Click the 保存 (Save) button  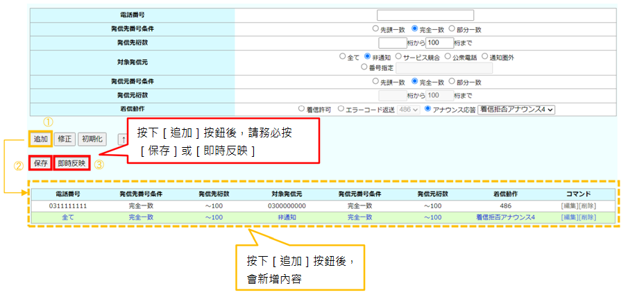pos(40,164)
